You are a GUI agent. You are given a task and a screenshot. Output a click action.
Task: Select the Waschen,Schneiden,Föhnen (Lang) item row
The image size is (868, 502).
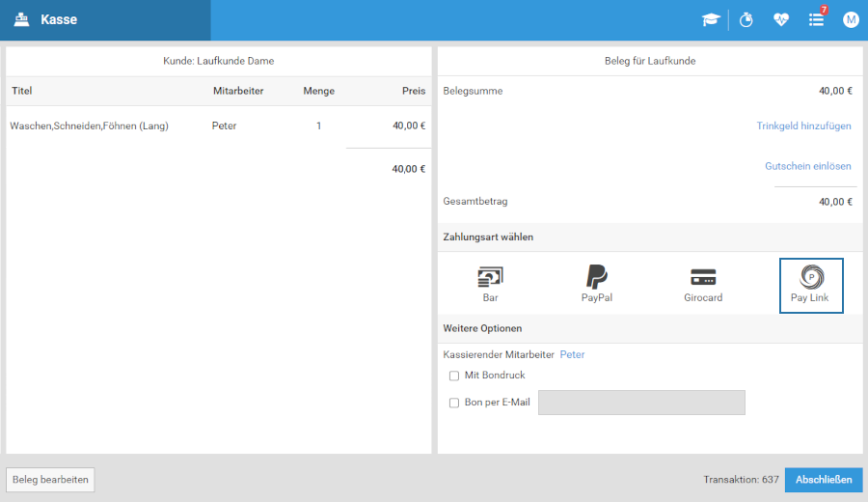pos(219,125)
